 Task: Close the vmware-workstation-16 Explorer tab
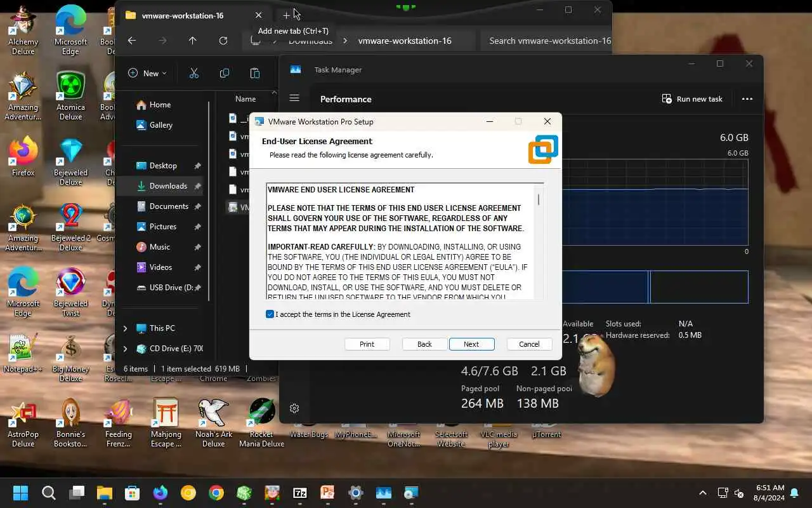[x=258, y=15]
